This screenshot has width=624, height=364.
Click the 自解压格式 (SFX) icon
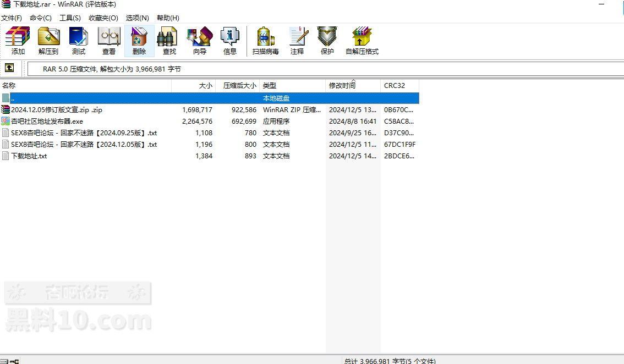pyautogui.click(x=362, y=41)
